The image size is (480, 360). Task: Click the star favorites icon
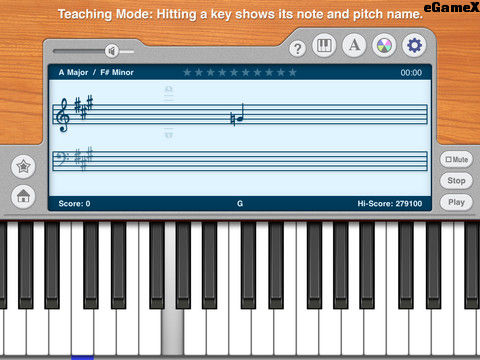pos(23,166)
